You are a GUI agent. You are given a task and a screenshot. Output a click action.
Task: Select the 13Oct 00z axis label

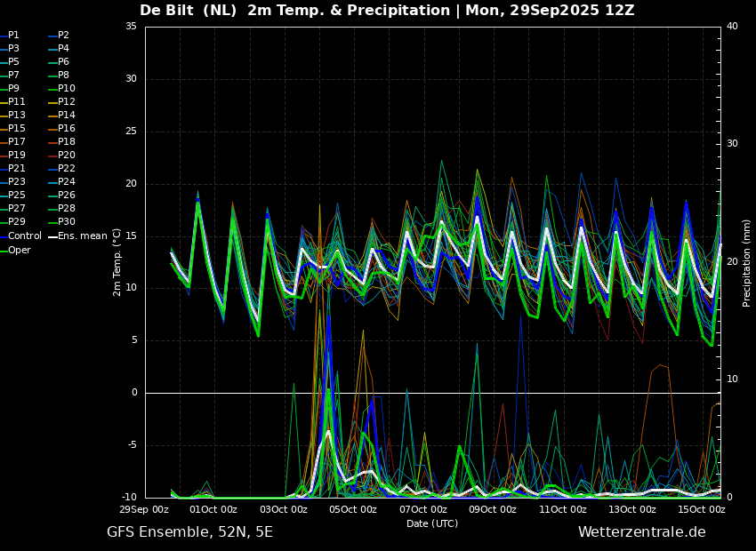click(632, 509)
